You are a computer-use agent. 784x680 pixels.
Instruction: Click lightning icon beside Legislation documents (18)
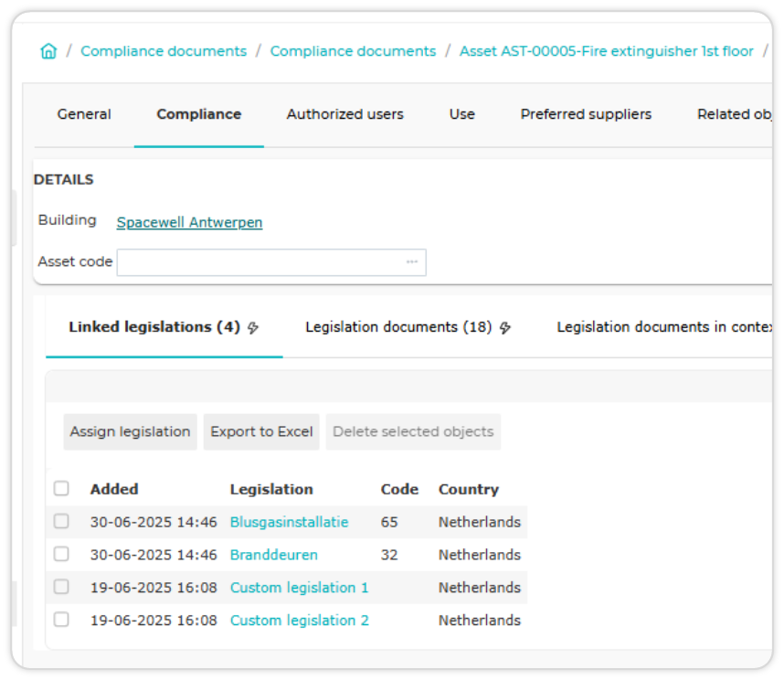pyautogui.click(x=505, y=327)
